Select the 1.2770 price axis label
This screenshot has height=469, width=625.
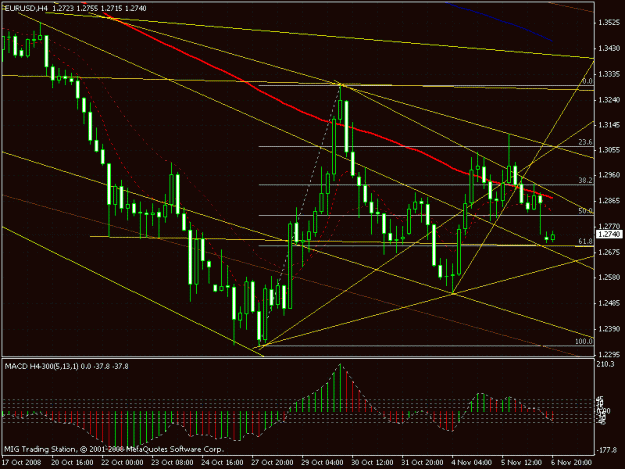tap(609, 226)
